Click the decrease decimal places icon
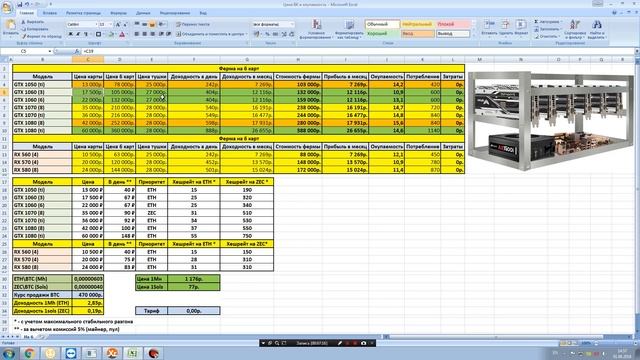This screenshot has width=640, height=360. tap(291, 34)
